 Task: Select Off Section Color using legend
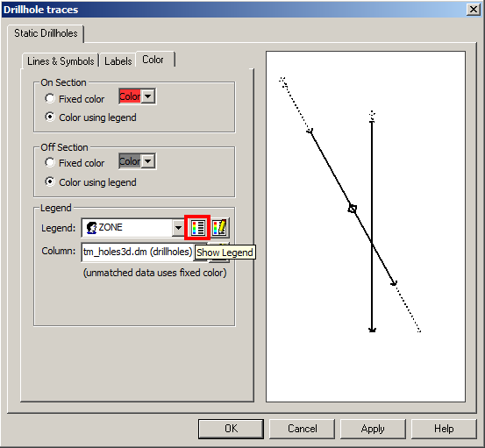[50, 181]
